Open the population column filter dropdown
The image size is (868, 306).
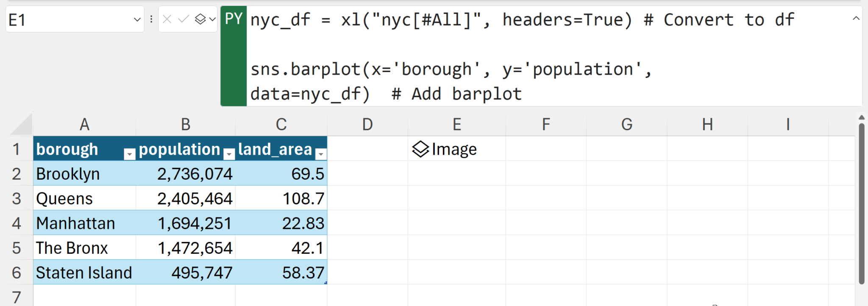(x=229, y=154)
